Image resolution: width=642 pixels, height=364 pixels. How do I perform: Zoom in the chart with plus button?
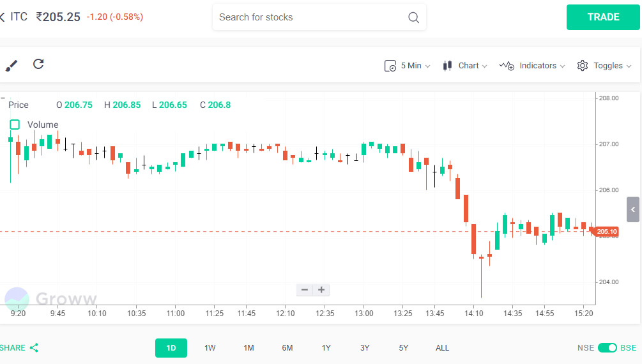coord(321,290)
